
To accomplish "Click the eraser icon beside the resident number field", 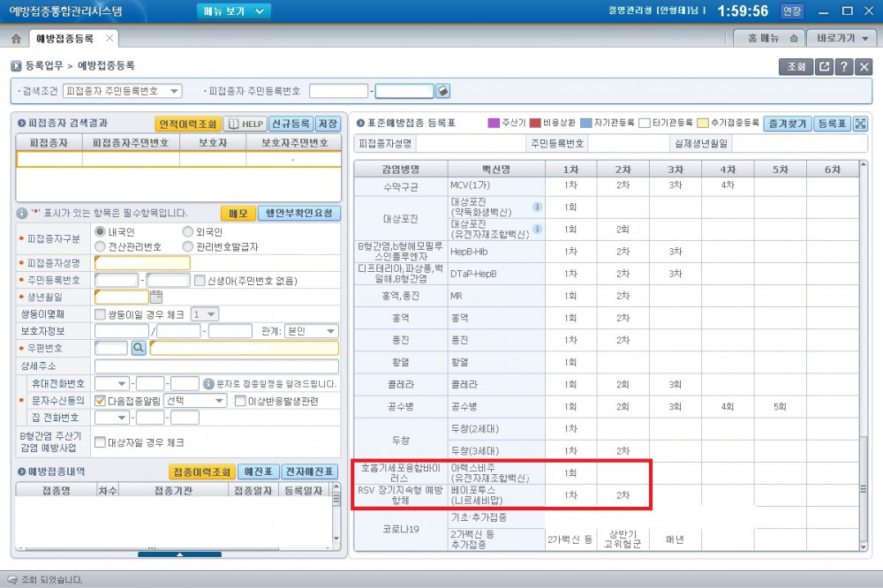I will pos(443,91).
